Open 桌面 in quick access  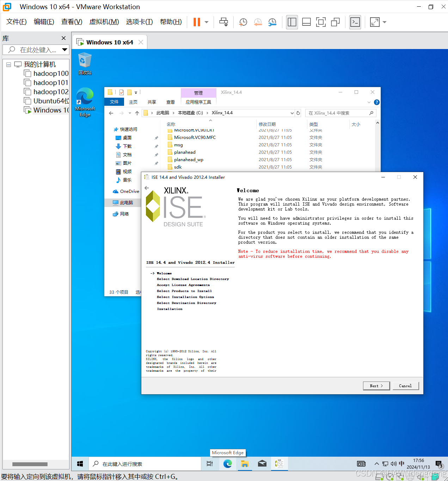(127, 138)
